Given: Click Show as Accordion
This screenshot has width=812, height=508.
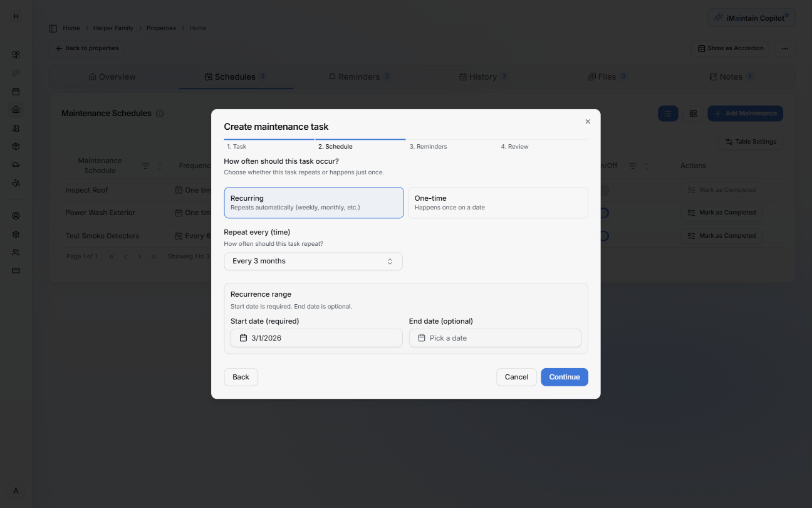Looking at the screenshot, I should point(730,48).
